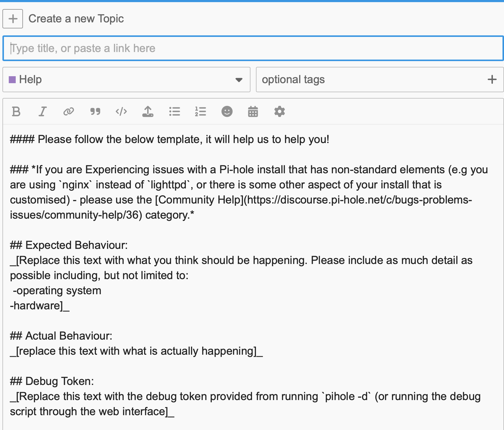
Task: Click the plus icon beside Create a new Topic
Action: [x=13, y=19]
